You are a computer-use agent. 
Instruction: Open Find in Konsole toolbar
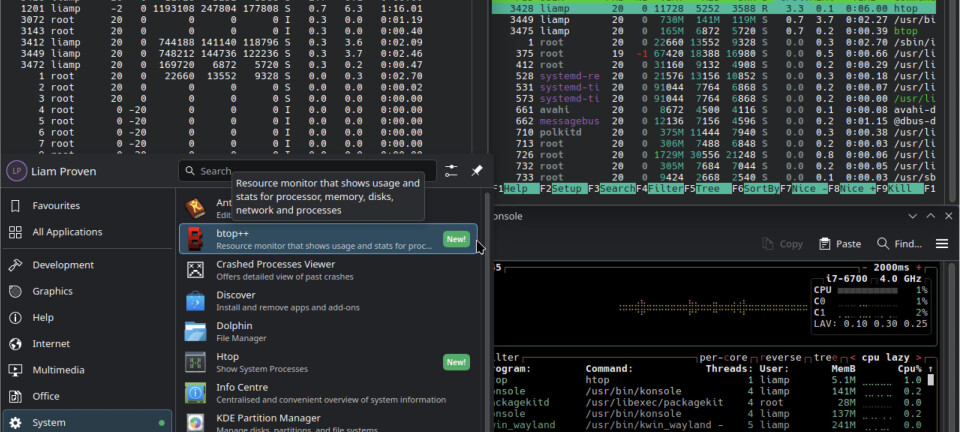[x=899, y=244]
